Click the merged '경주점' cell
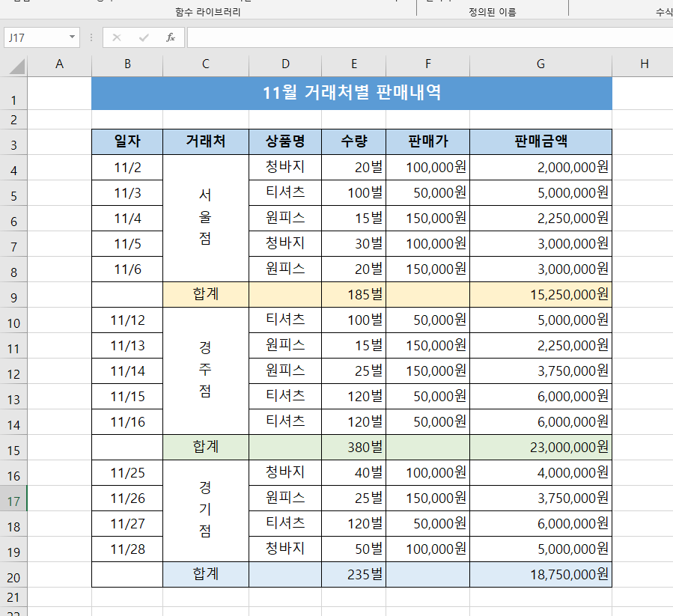673x616 pixels. (x=206, y=371)
